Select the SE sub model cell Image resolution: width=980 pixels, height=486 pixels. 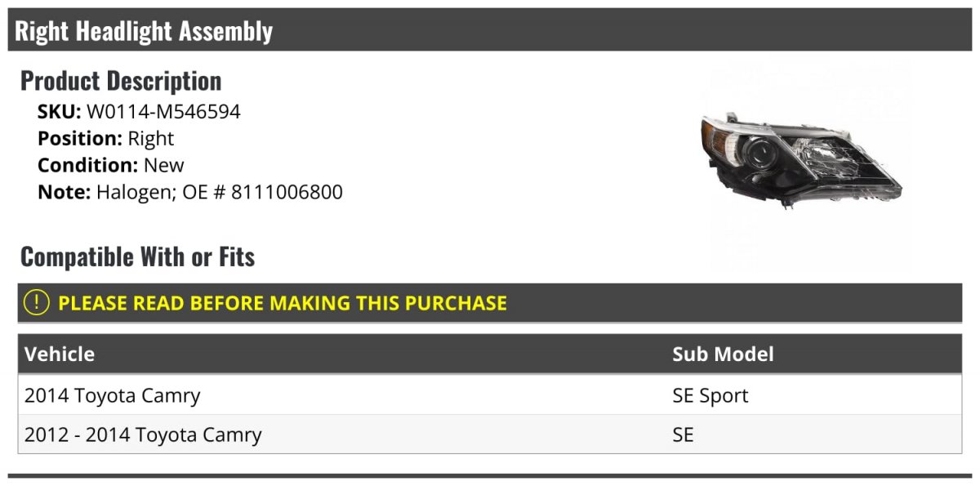point(683,435)
